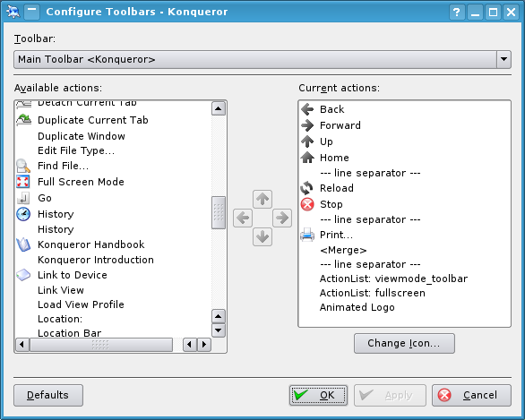Select Load View Profile entry
Image resolution: width=525 pixels, height=420 pixels.
[x=81, y=304]
